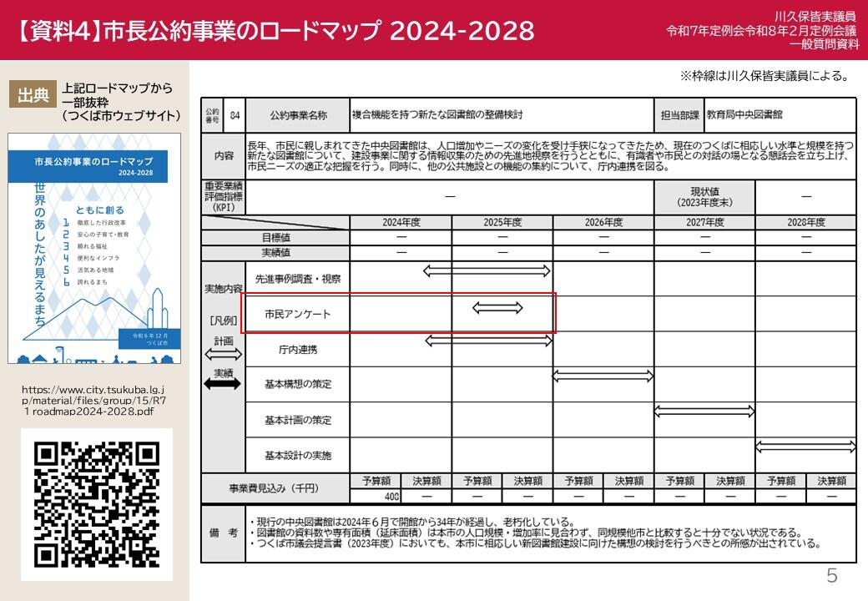Click the arrow in the 市民アンケート row
Screen dimensions: 868x601
[497, 308]
